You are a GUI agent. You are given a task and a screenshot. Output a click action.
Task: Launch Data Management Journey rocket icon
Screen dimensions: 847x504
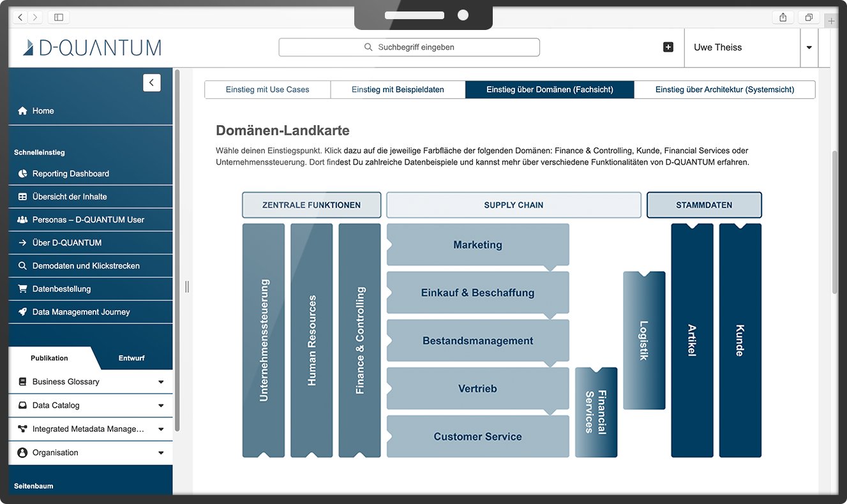click(x=22, y=311)
